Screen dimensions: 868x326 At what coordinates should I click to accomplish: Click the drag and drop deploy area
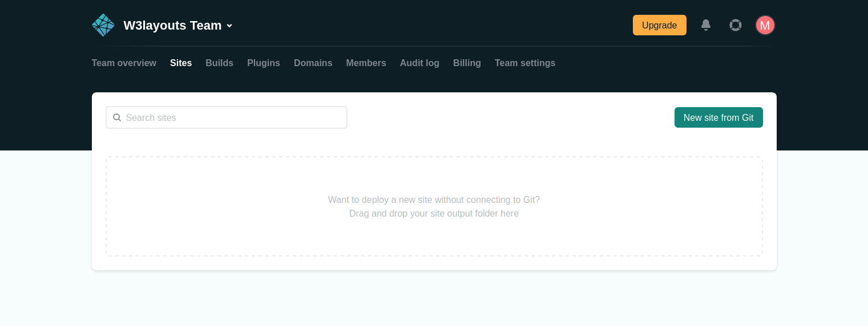click(434, 206)
